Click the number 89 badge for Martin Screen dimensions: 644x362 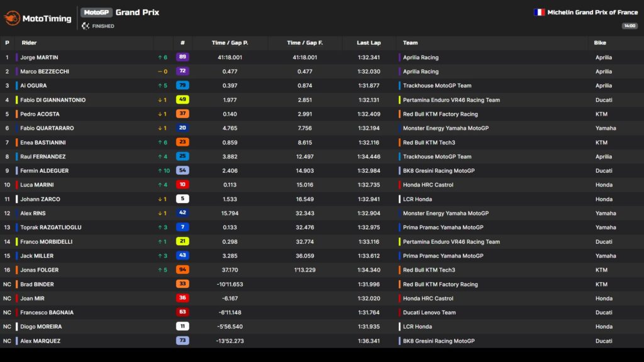pos(182,57)
